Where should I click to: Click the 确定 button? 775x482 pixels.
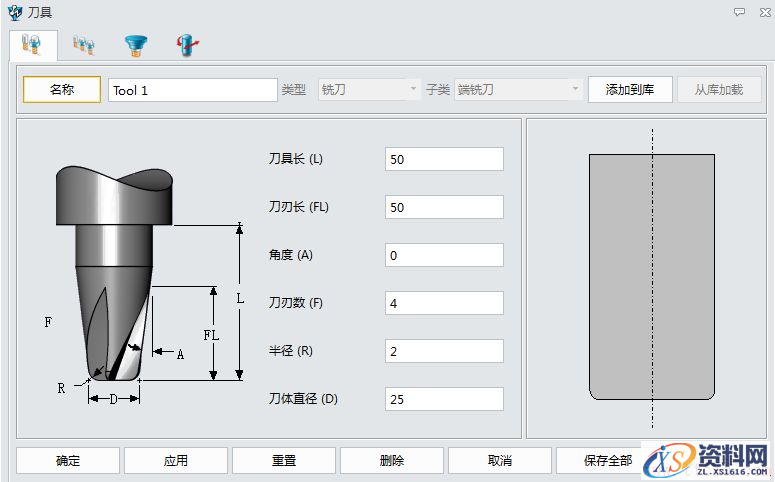point(68,461)
